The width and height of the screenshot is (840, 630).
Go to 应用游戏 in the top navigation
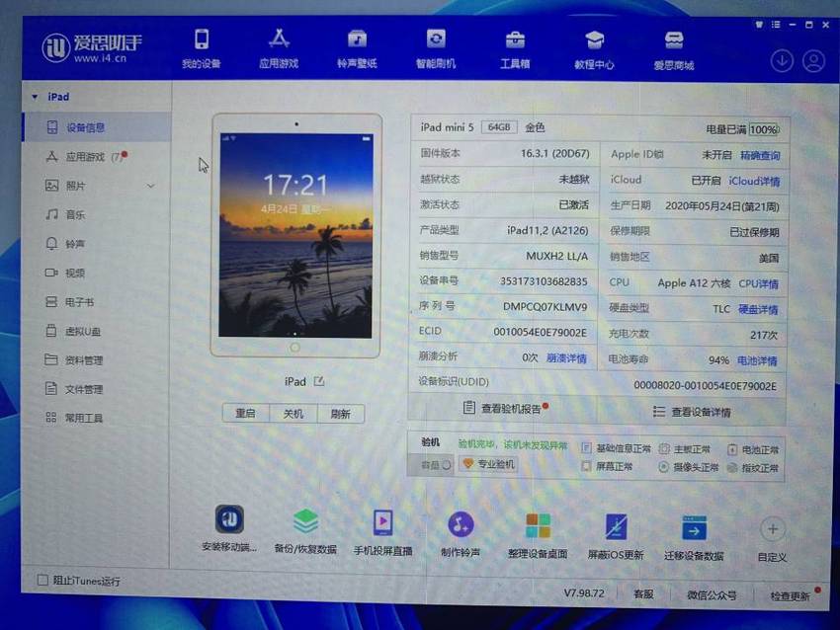279,48
